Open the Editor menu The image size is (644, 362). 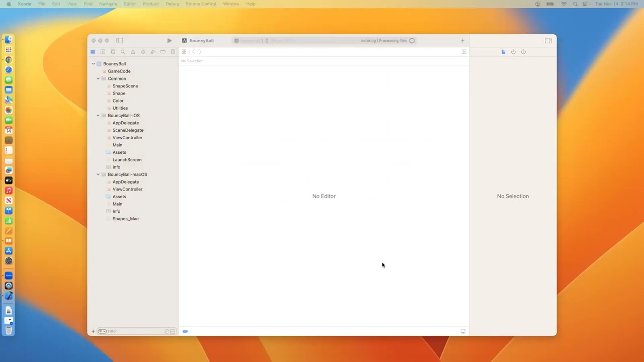tap(130, 4)
